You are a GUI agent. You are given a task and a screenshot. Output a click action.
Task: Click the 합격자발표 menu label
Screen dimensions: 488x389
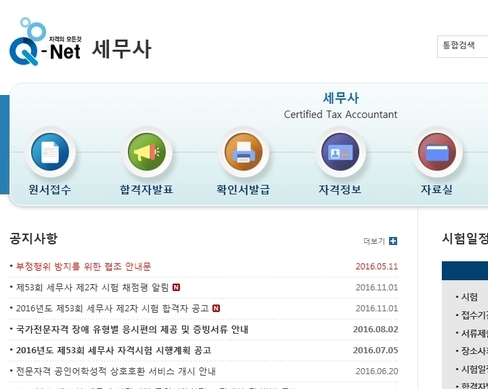[146, 190]
